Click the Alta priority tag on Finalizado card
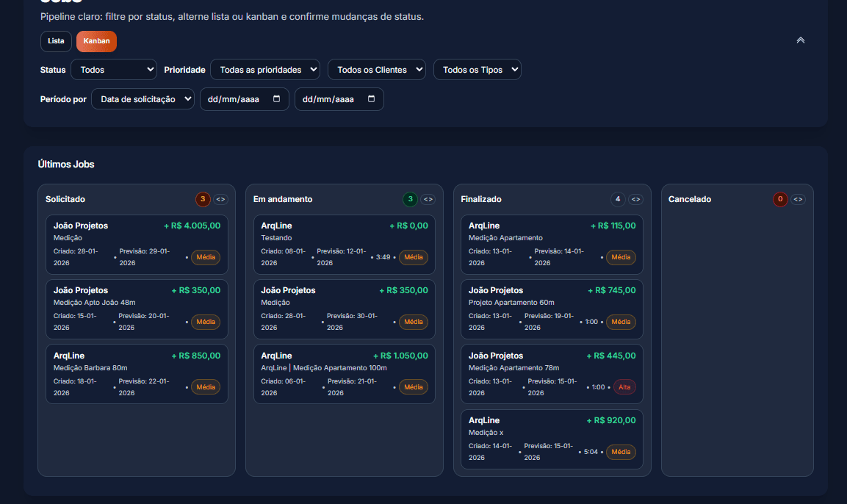Image resolution: width=847 pixels, height=504 pixels. [x=624, y=387]
